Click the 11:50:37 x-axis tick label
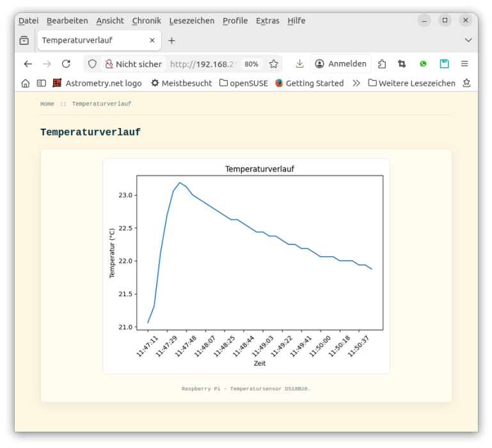 (x=358, y=346)
